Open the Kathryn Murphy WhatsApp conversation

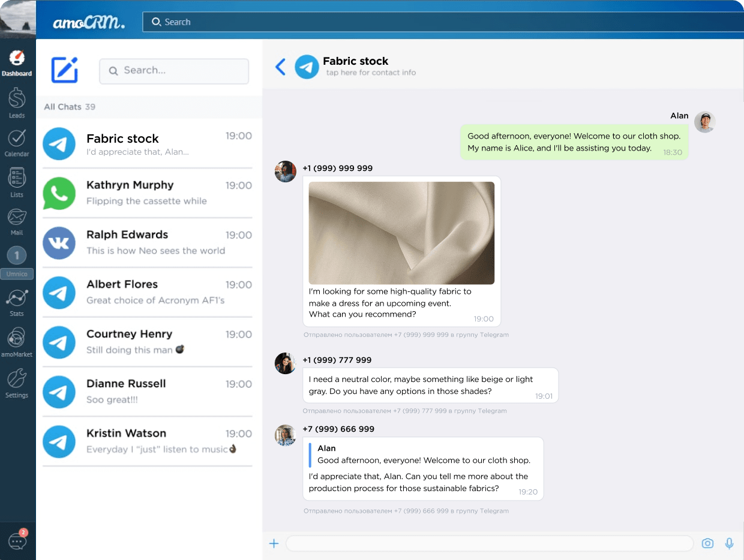click(147, 192)
